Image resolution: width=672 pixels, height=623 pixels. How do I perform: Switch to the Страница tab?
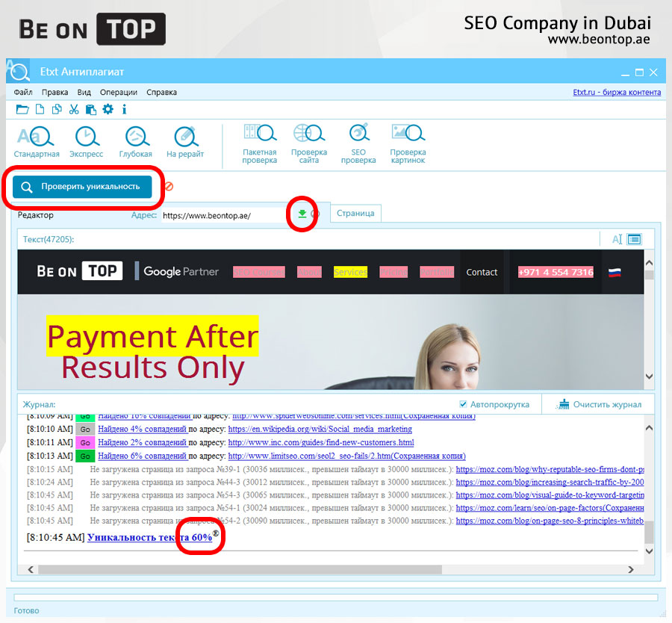[x=355, y=213]
